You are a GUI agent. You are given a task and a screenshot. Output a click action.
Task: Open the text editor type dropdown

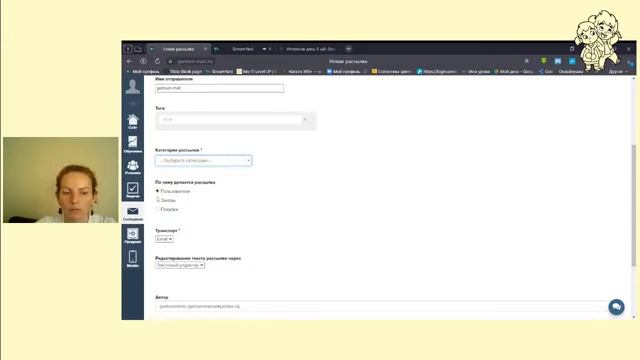pyautogui.click(x=180, y=265)
